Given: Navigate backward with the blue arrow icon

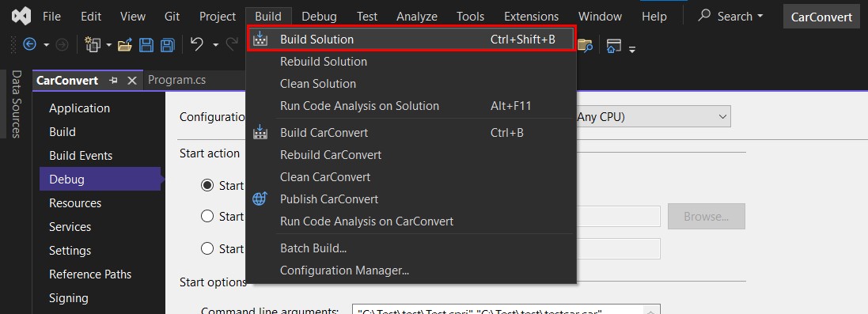Looking at the screenshot, I should pos(29,45).
